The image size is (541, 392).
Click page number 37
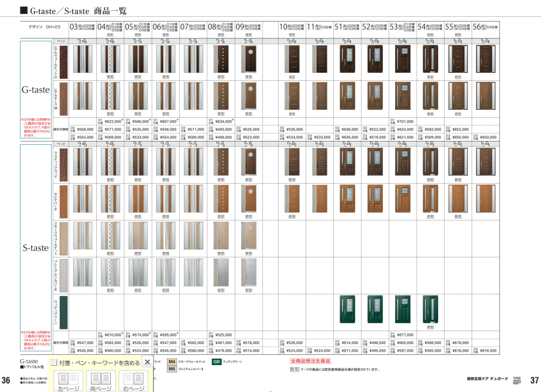coord(535,380)
